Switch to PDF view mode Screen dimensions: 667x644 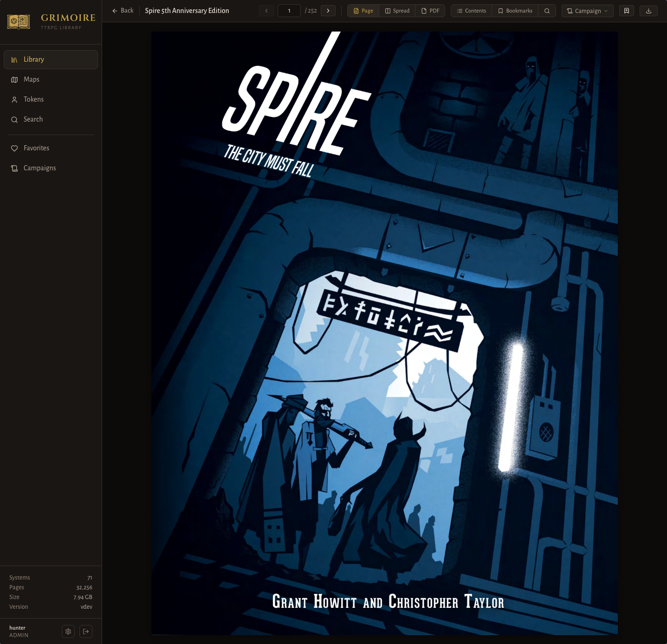[x=430, y=11]
